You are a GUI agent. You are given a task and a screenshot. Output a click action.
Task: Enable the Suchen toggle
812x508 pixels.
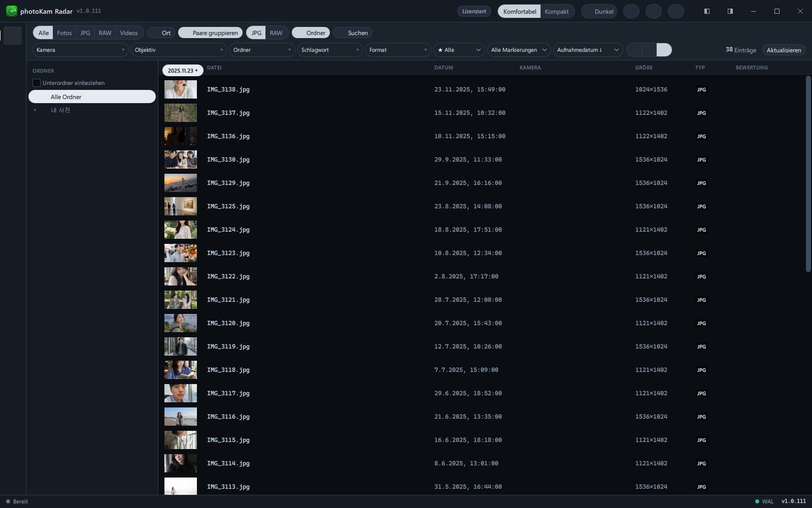353,33
